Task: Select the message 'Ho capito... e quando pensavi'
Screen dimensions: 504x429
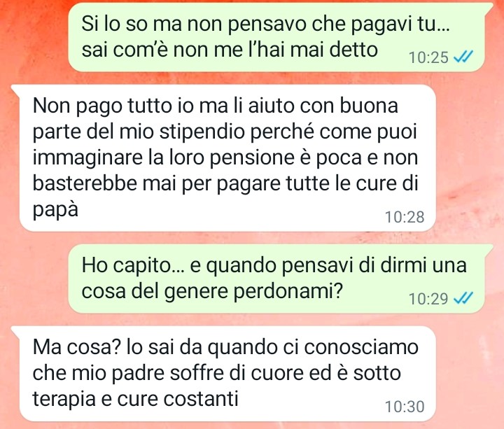Action: [276, 279]
